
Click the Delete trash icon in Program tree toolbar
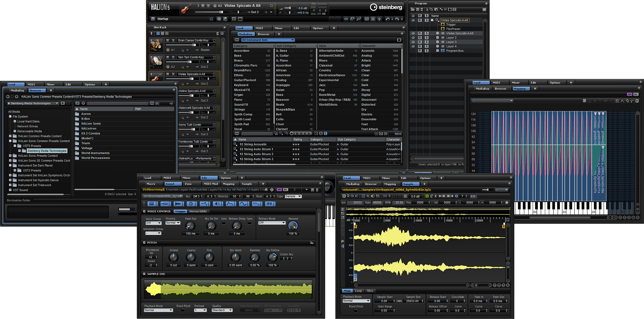[x=421, y=9]
